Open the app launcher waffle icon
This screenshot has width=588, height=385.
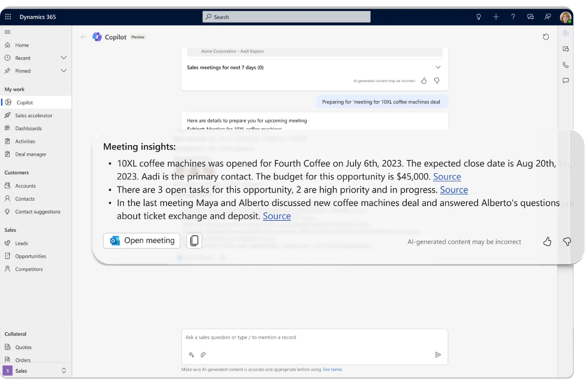pos(8,17)
